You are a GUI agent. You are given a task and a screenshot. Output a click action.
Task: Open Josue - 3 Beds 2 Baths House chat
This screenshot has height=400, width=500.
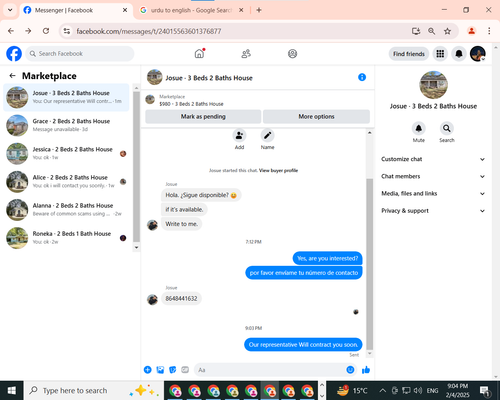tap(66, 97)
